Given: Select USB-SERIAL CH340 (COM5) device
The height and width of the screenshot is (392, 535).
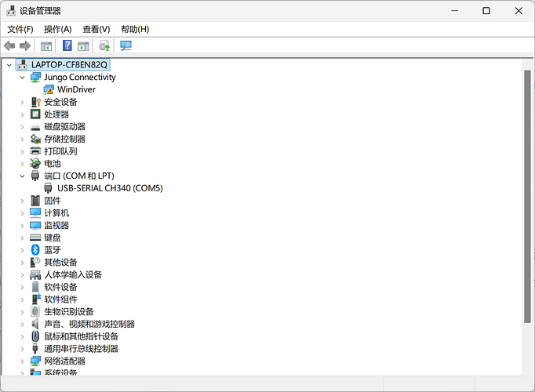Looking at the screenshot, I should (x=109, y=188).
